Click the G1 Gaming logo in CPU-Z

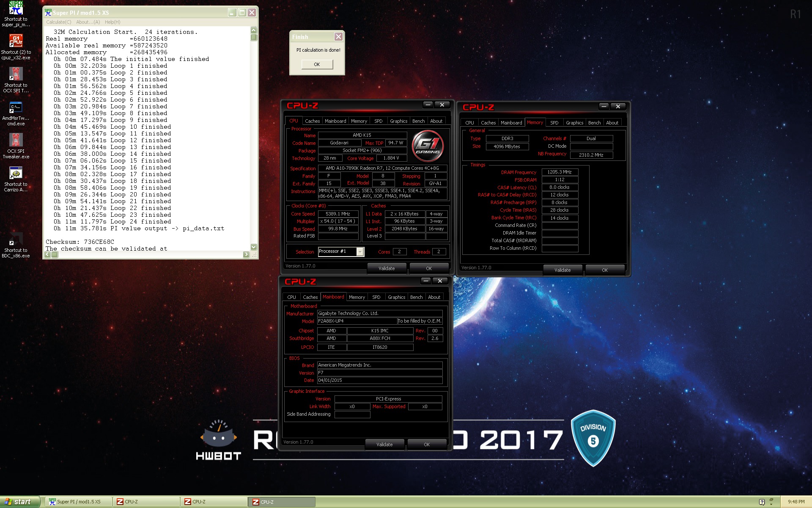(x=428, y=146)
